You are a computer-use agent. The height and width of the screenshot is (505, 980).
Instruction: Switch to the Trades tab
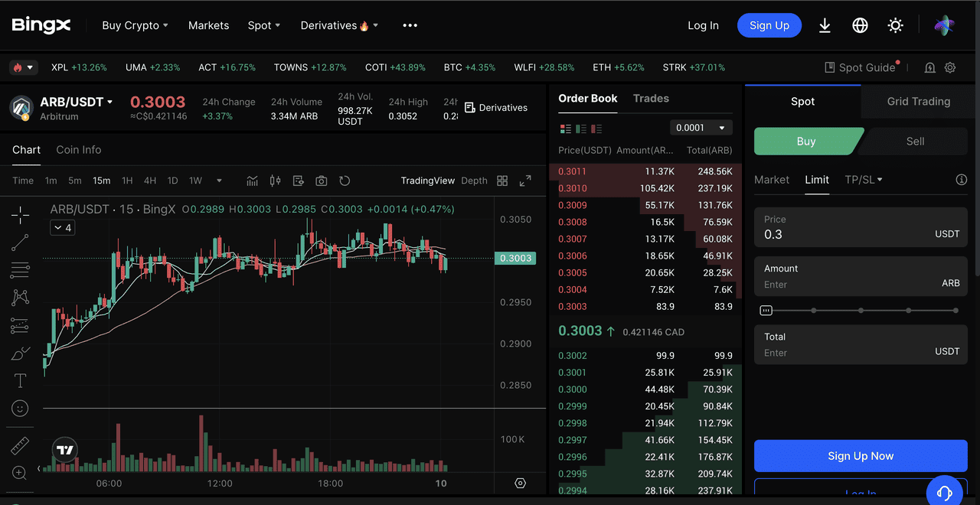651,99
